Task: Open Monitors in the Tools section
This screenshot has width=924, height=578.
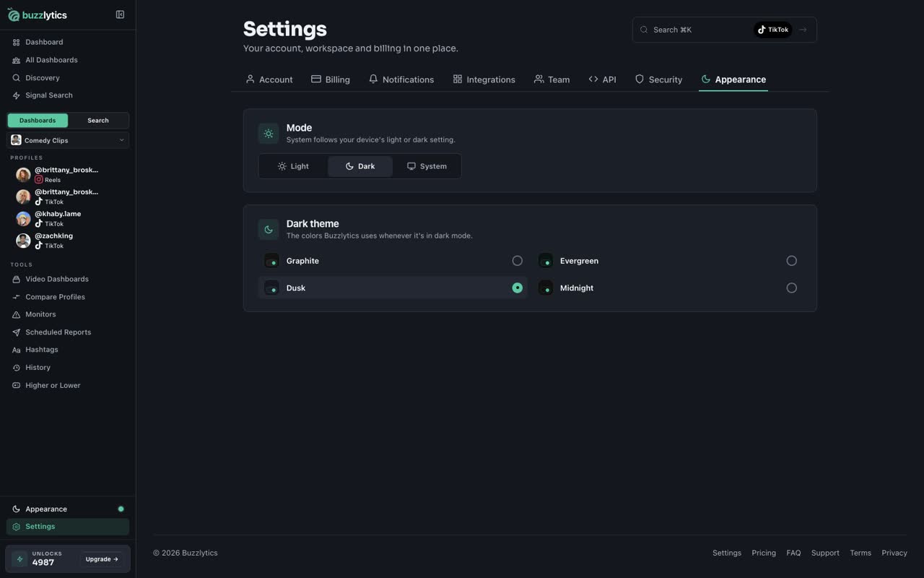Action: pyautogui.click(x=68, y=314)
